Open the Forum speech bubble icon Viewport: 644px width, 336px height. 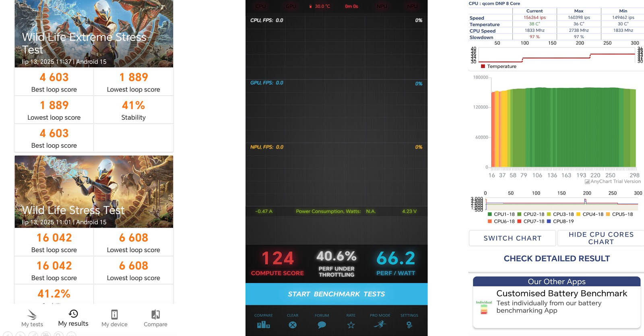(322, 325)
